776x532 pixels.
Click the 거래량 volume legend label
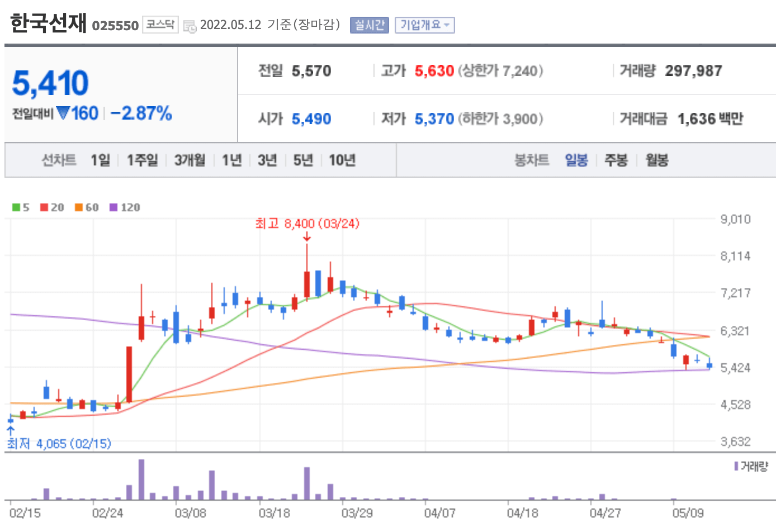(x=751, y=466)
